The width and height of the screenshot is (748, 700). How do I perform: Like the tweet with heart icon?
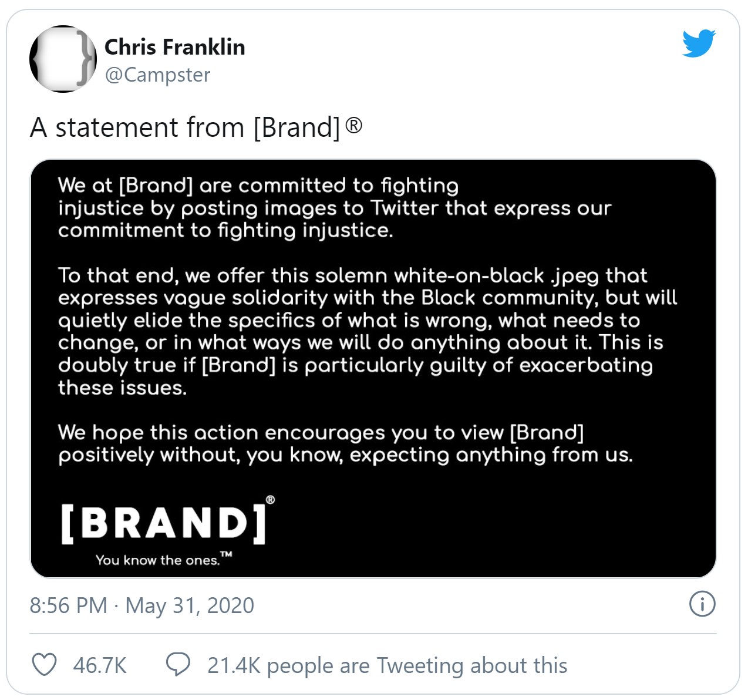coord(44,665)
